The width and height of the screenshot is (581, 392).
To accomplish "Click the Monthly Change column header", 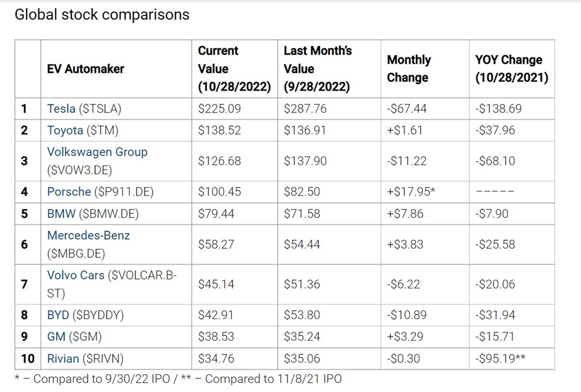I will (x=409, y=69).
